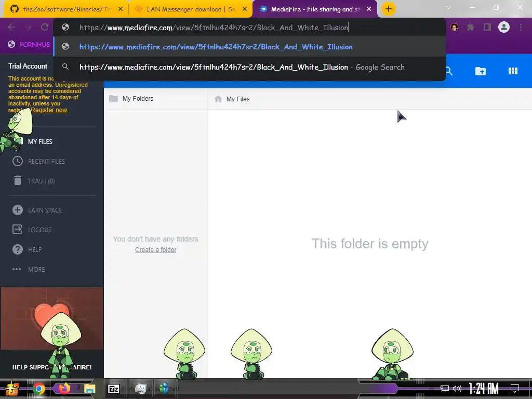Open the notification center icon
The width and height of the screenshot is (532, 399).
tap(515, 389)
